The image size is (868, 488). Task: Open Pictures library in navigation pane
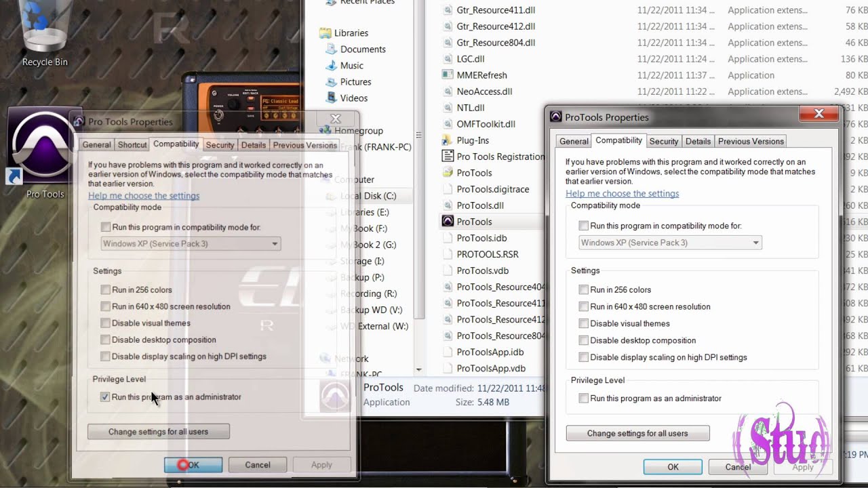pyautogui.click(x=331, y=81)
